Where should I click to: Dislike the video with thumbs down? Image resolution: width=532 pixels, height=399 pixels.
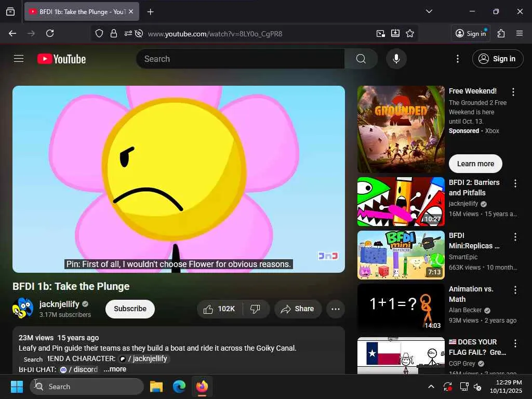point(256,309)
